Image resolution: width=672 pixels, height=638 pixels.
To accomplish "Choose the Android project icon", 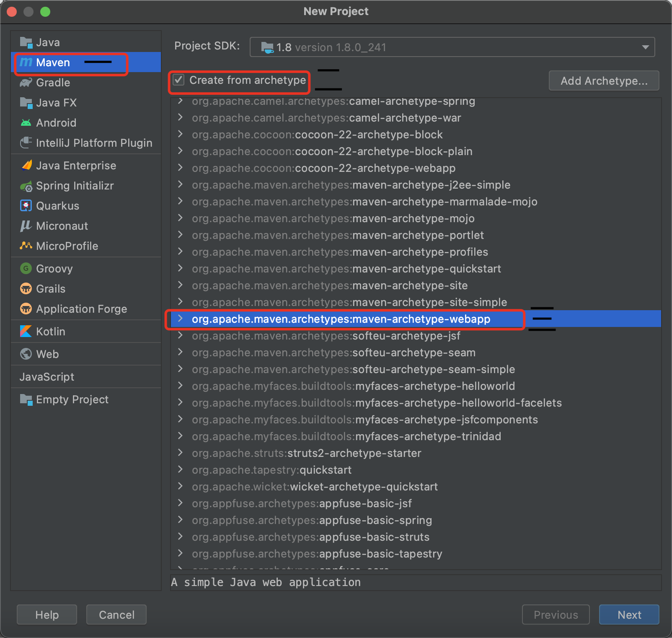I will point(26,122).
